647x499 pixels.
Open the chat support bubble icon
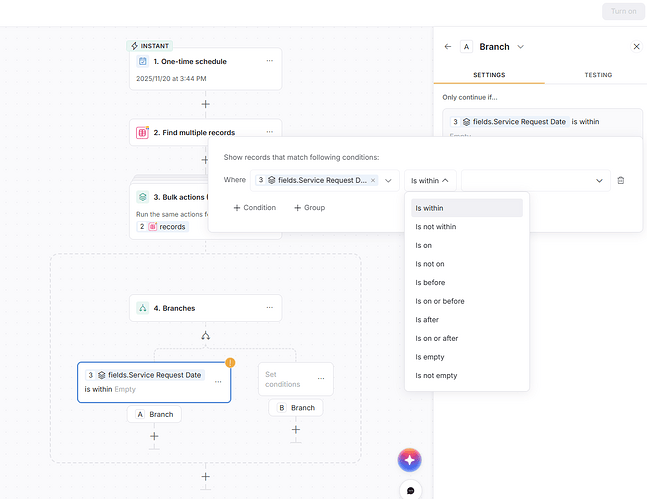tap(410, 490)
